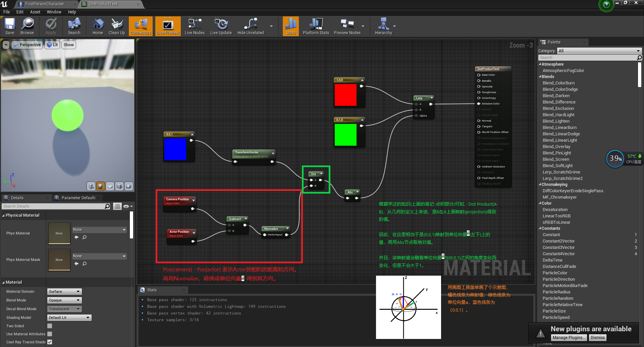Image resolution: width=644 pixels, height=347 pixels.
Task: Toggle the Connectors toolbar button
Action: tap(141, 26)
